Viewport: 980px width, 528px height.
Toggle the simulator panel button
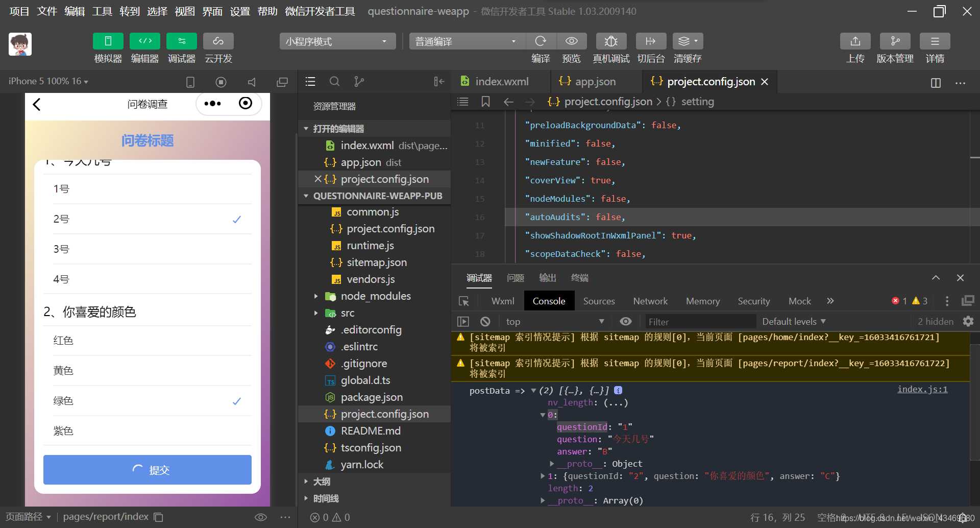pos(108,41)
